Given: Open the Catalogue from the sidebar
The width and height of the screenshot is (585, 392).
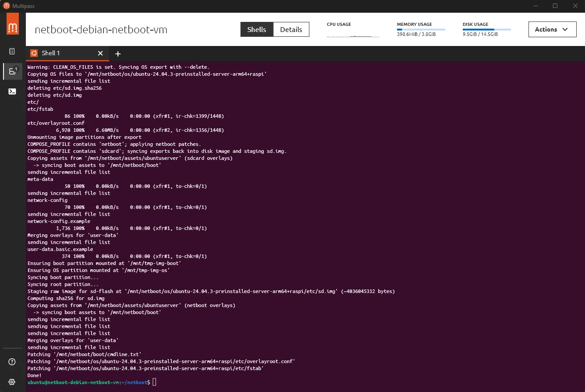Looking at the screenshot, I should click(12, 51).
